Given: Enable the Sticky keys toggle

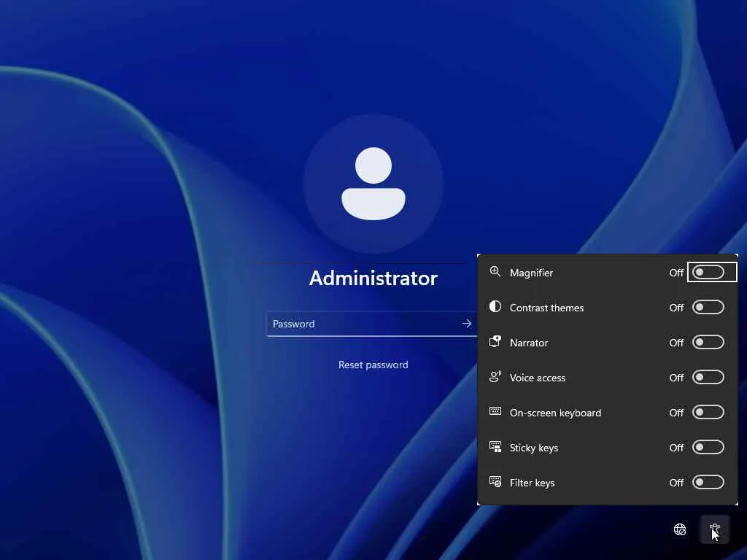Looking at the screenshot, I should pos(708,447).
